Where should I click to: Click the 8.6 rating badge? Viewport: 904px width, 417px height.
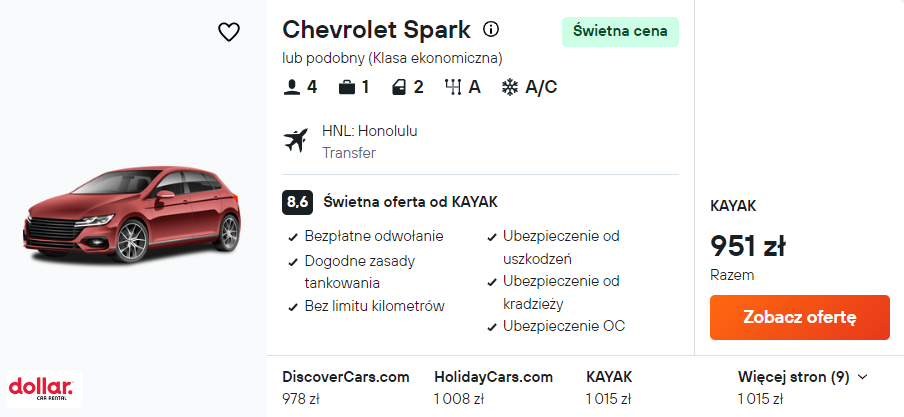[297, 201]
